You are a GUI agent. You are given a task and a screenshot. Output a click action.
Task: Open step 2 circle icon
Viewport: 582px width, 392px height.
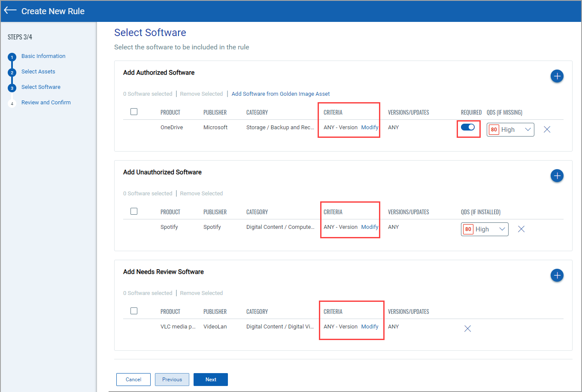coord(12,73)
